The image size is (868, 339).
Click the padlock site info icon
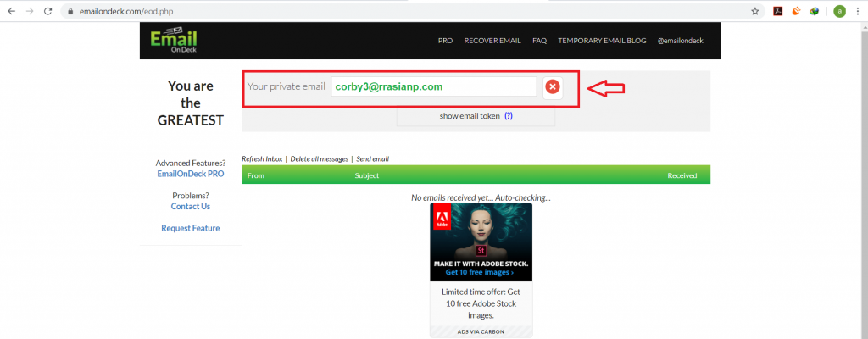tap(71, 11)
